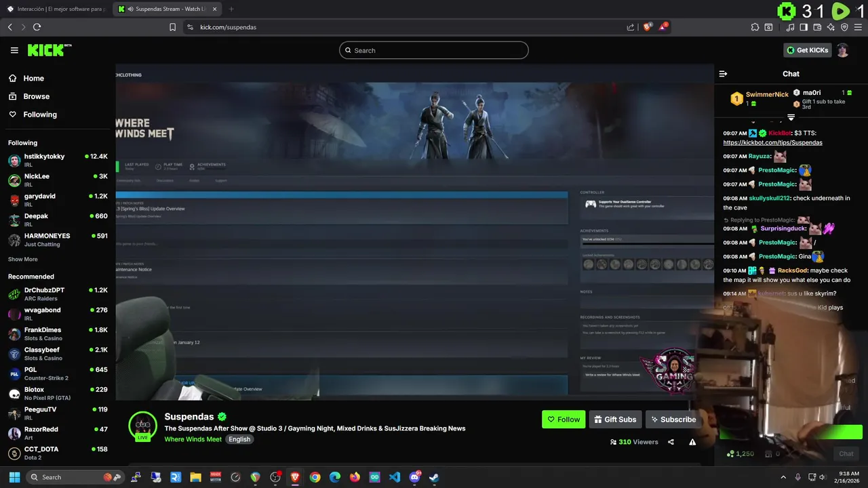Viewport: 868px width, 488px height.
Task: Click the music note playlist icon
Action: pos(790,27)
